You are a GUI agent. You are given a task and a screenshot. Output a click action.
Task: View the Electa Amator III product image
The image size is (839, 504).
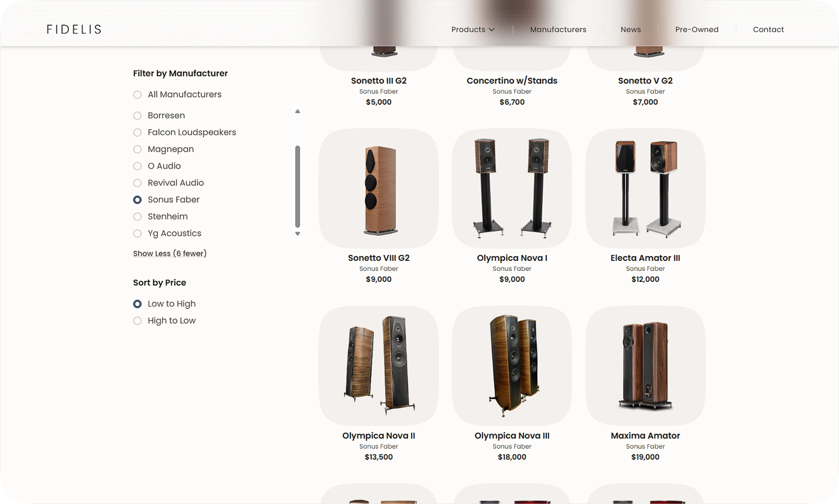[x=645, y=188]
